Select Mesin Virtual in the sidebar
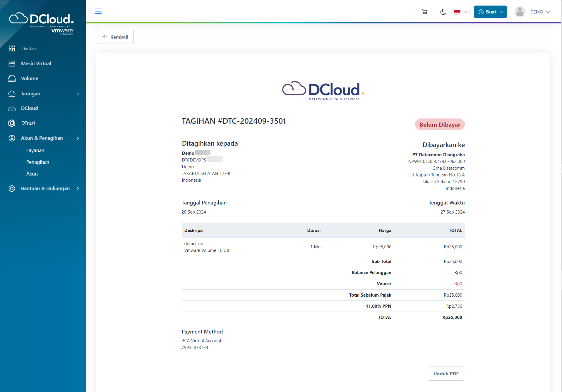 tap(36, 63)
